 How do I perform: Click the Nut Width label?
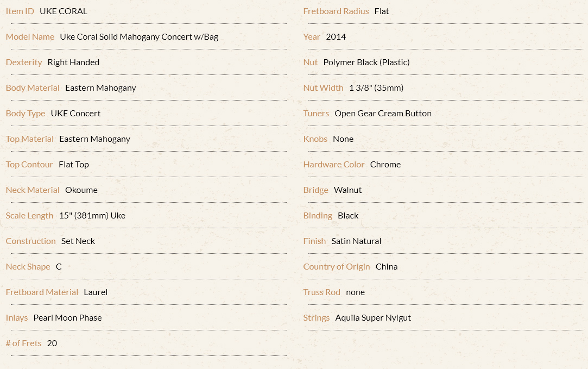point(323,88)
